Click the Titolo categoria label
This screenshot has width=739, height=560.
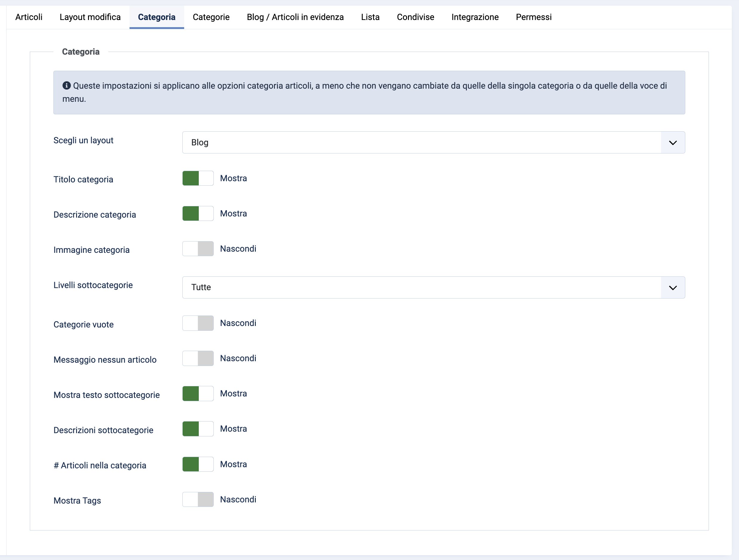coord(83,179)
